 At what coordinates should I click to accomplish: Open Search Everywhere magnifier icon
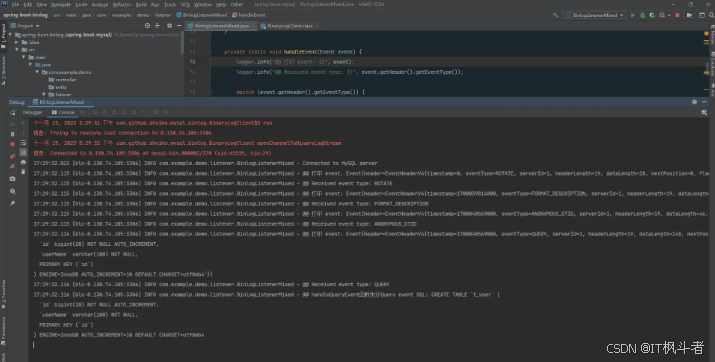[711, 15]
